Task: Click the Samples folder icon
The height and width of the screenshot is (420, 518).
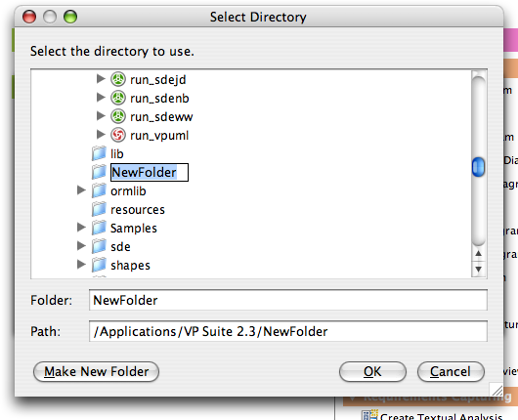Action: click(x=99, y=228)
